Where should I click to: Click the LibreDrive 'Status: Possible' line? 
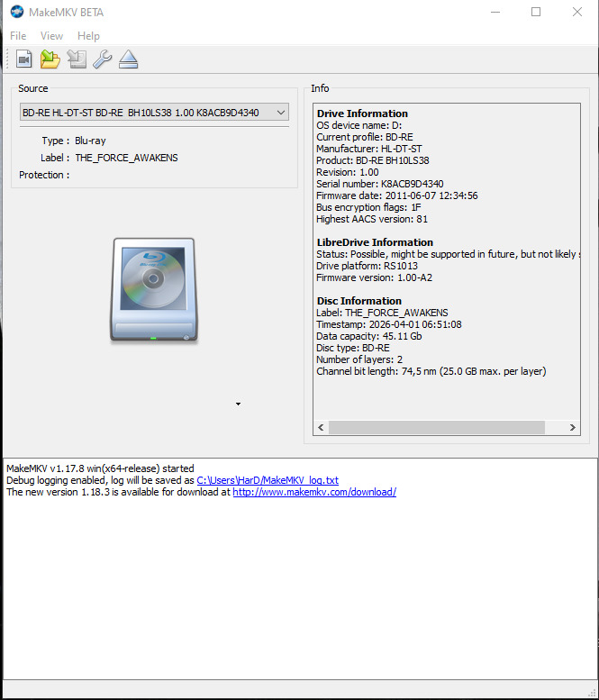(449, 254)
